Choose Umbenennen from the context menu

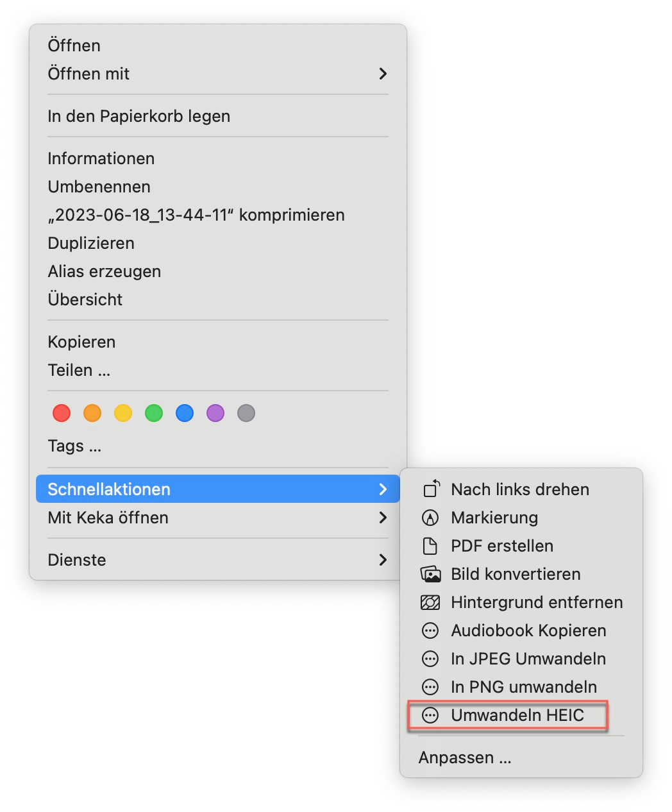click(x=99, y=187)
